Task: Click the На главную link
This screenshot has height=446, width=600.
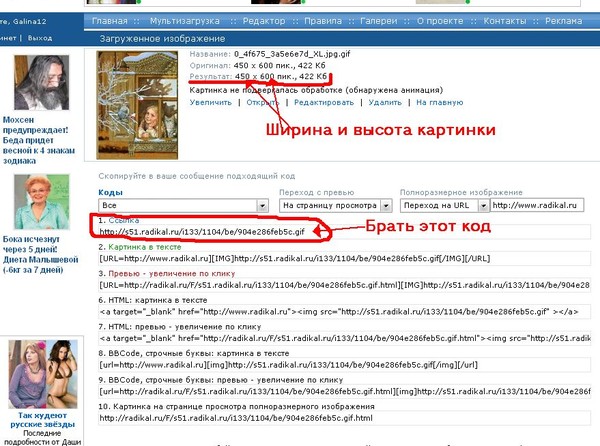Action: pyautogui.click(x=440, y=103)
